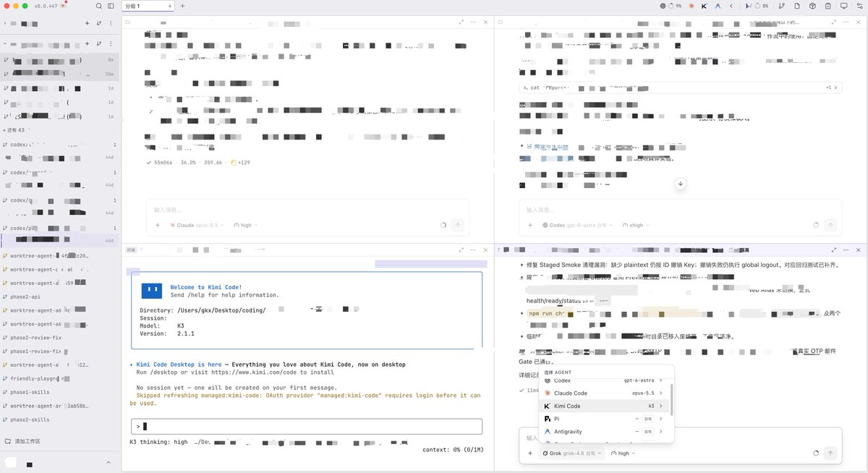Screen dimensions: 868x473
Task: Open search from the sidebar header magnifier
Action: point(99,6)
